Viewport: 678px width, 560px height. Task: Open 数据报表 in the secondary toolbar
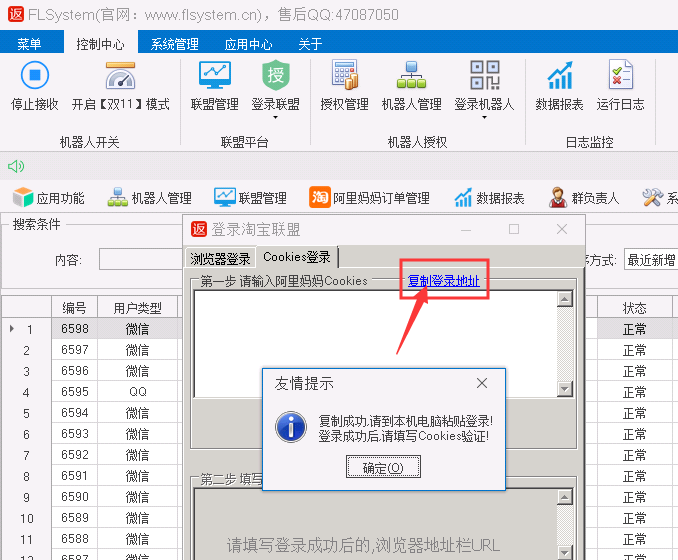click(489, 198)
